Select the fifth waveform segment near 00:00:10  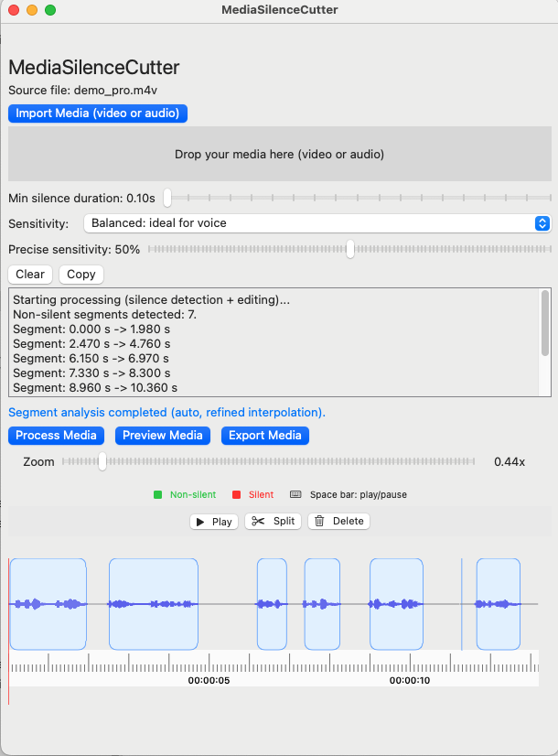tap(396, 604)
